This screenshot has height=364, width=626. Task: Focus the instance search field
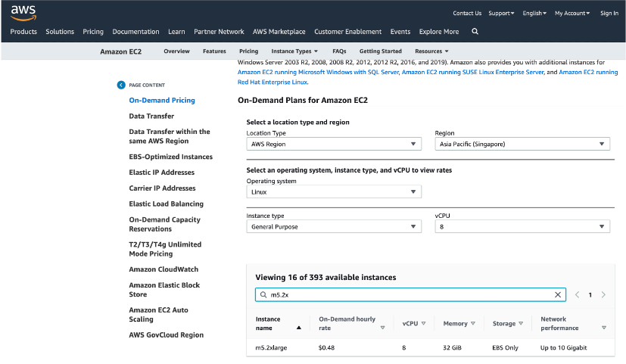tap(410, 294)
